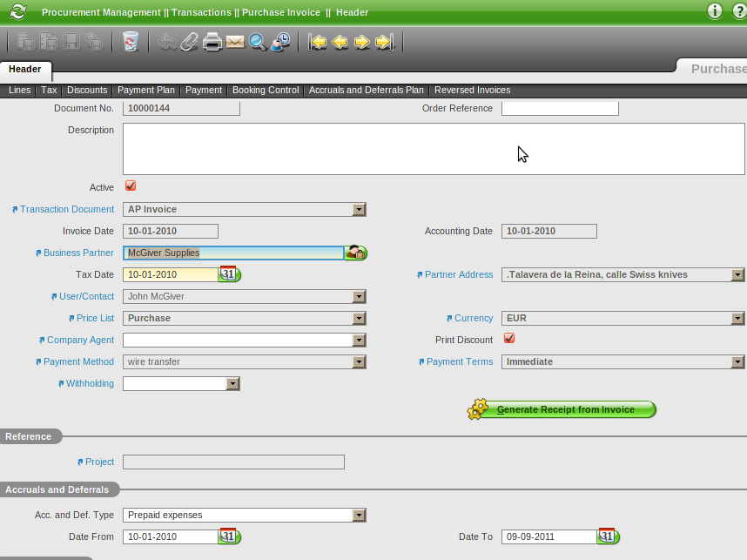Click the help question mark icon

[x=738, y=11]
